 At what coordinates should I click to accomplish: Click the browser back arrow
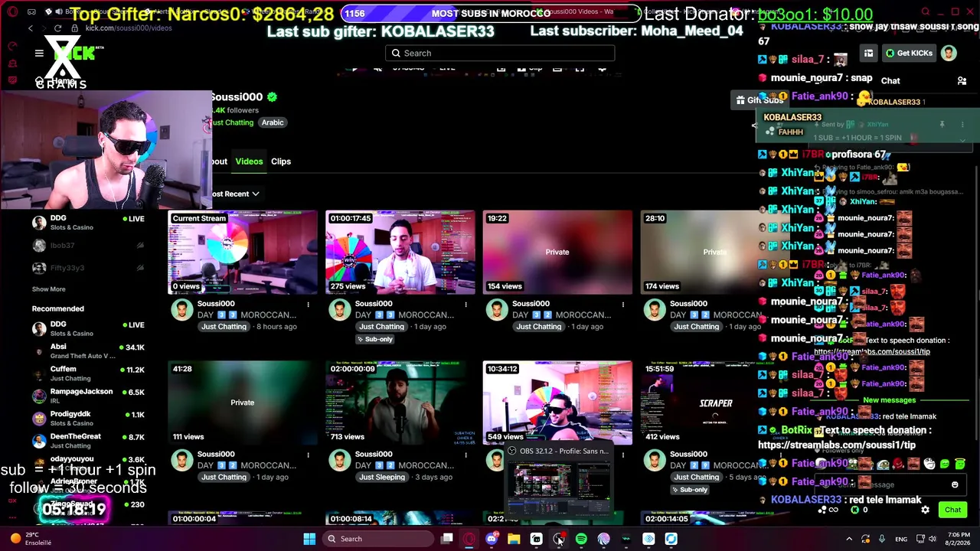click(31, 28)
